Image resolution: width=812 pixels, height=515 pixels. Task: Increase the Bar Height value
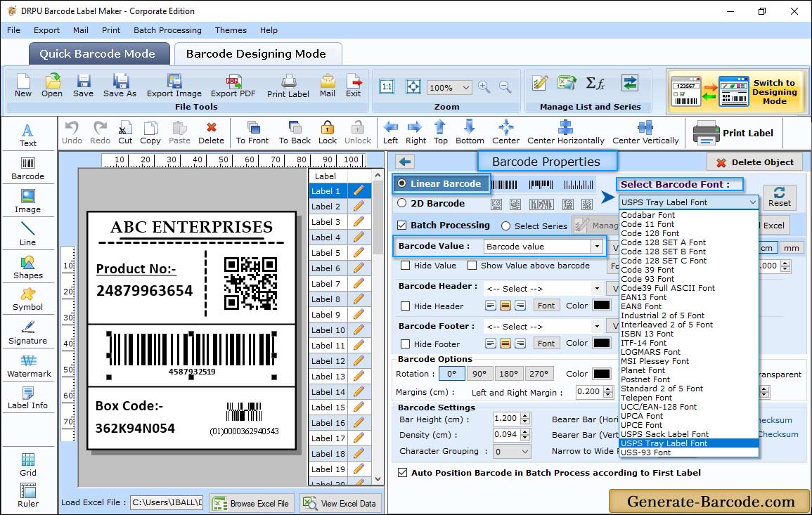click(x=525, y=416)
